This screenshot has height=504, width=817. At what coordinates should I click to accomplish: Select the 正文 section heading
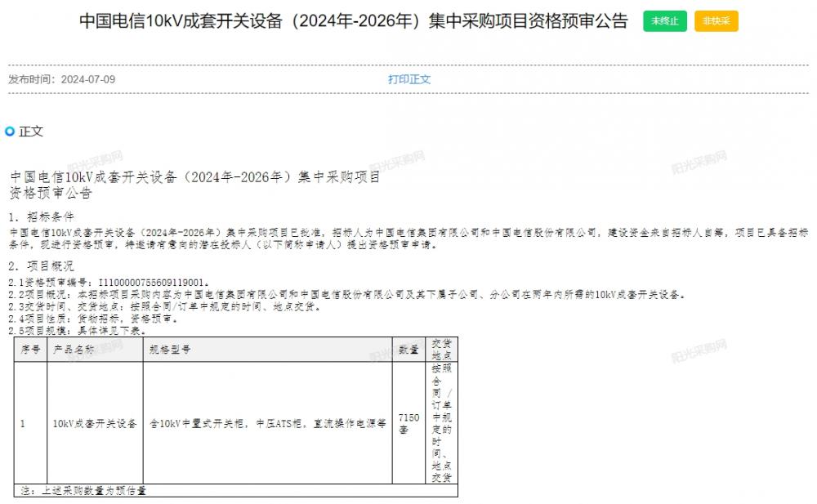click(31, 132)
